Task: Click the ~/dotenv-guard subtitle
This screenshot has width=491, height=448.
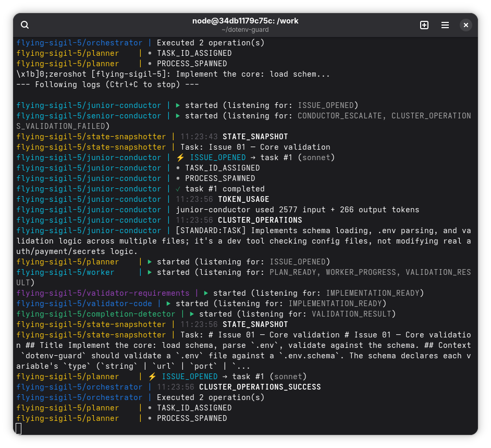Action: [245, 30]
